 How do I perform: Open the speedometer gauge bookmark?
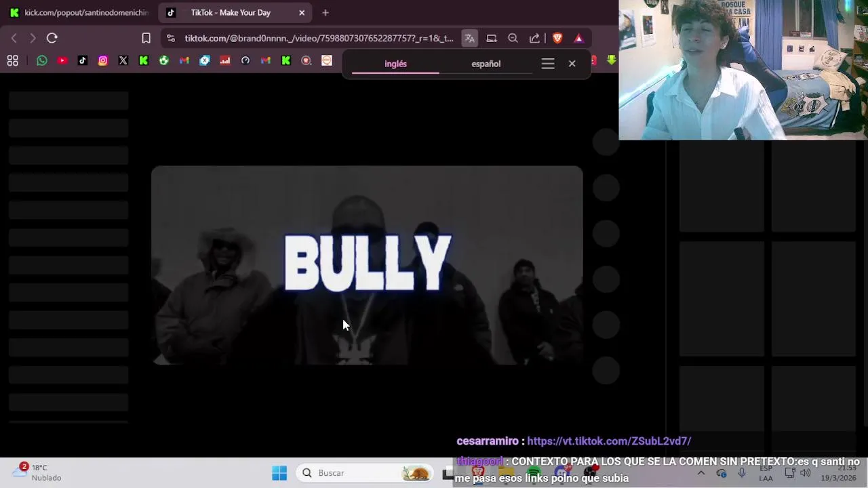pyautogui.click(x=245, y=60)
